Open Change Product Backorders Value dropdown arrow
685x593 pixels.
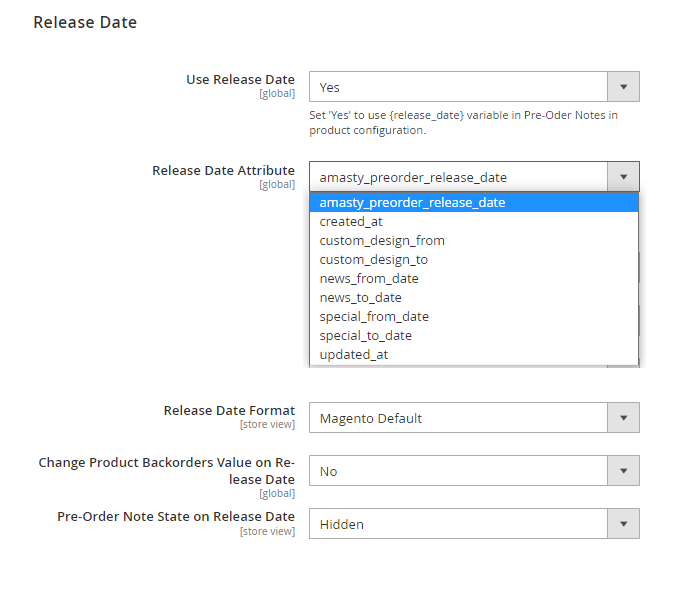click(x=623, y=471)
